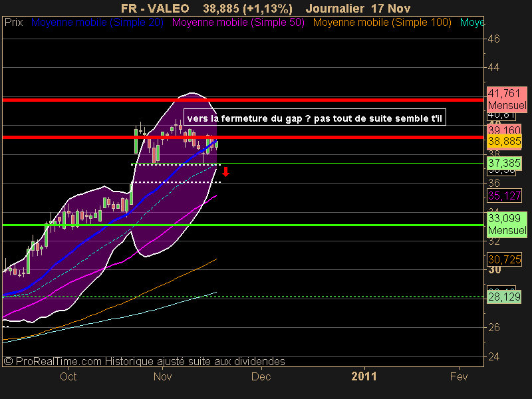Image resolution: width=532 pixels, height=399 pixels.
Task: Select the 'vers la fermeture du gap' annotation box
Action: [315, 118]
